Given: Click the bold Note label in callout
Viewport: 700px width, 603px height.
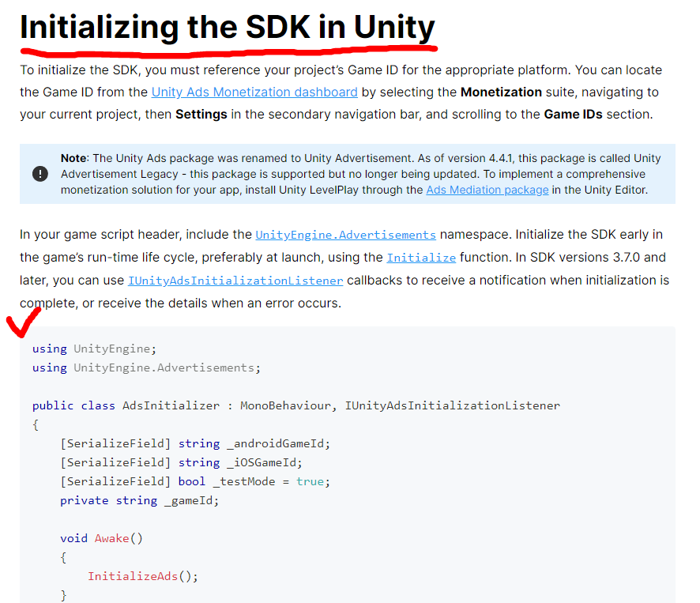Looking at the screenshot, I should tap(73, 158).
